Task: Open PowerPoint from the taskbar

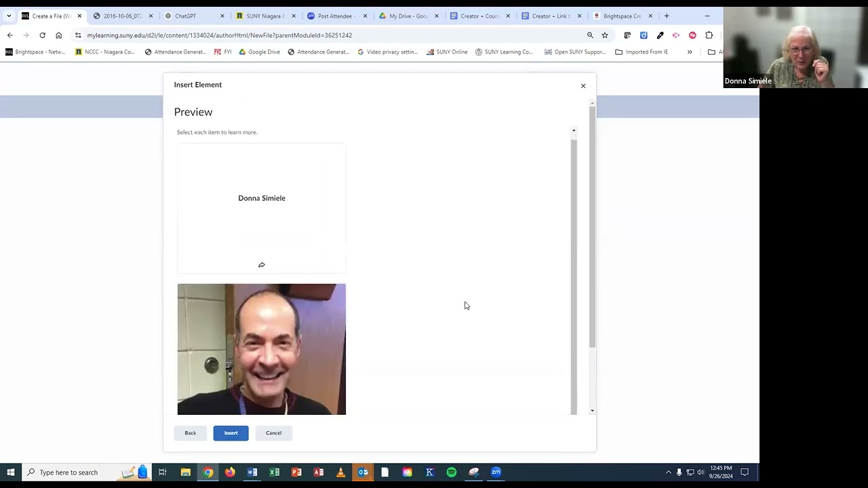Action: [x=296, y=472]
